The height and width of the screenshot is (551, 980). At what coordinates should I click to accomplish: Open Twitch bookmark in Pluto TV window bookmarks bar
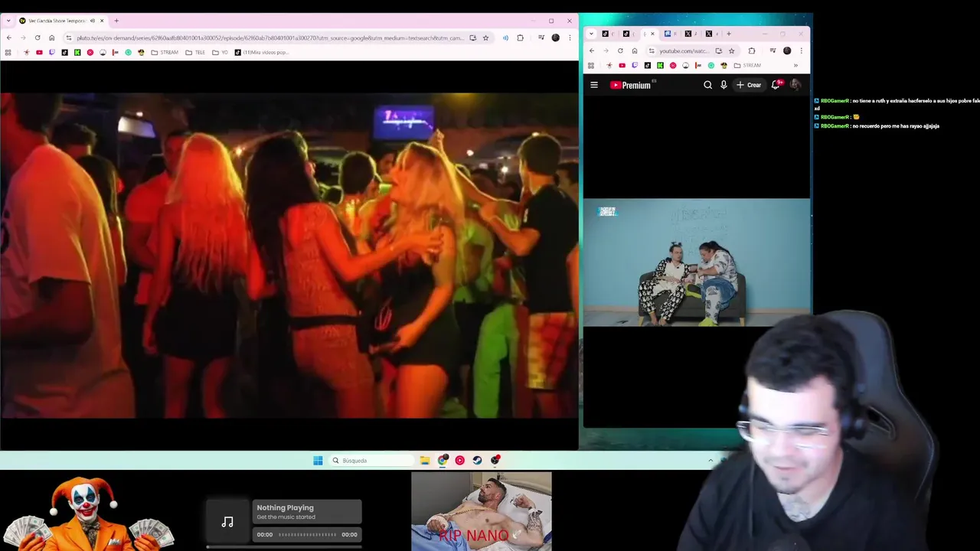click(x=52, y=52)
